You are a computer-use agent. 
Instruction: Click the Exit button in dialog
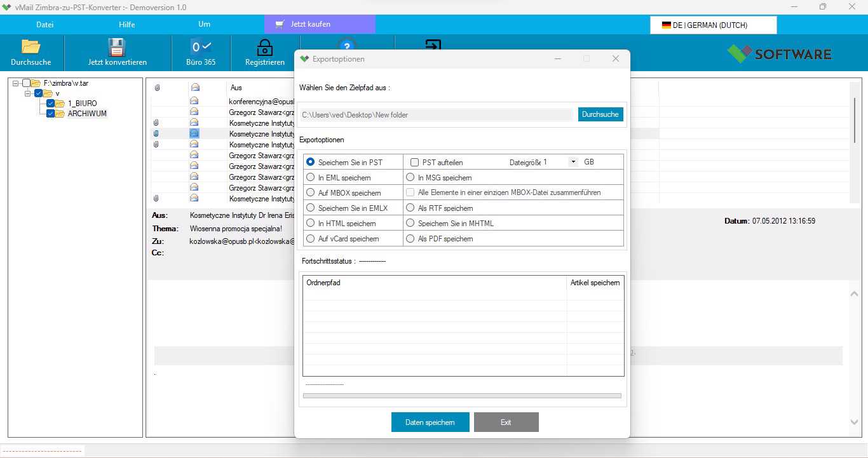[x=506, y=422]
